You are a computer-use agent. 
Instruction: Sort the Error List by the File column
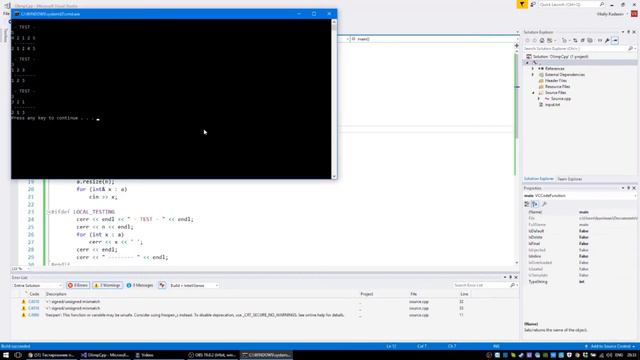click(413, 294)
